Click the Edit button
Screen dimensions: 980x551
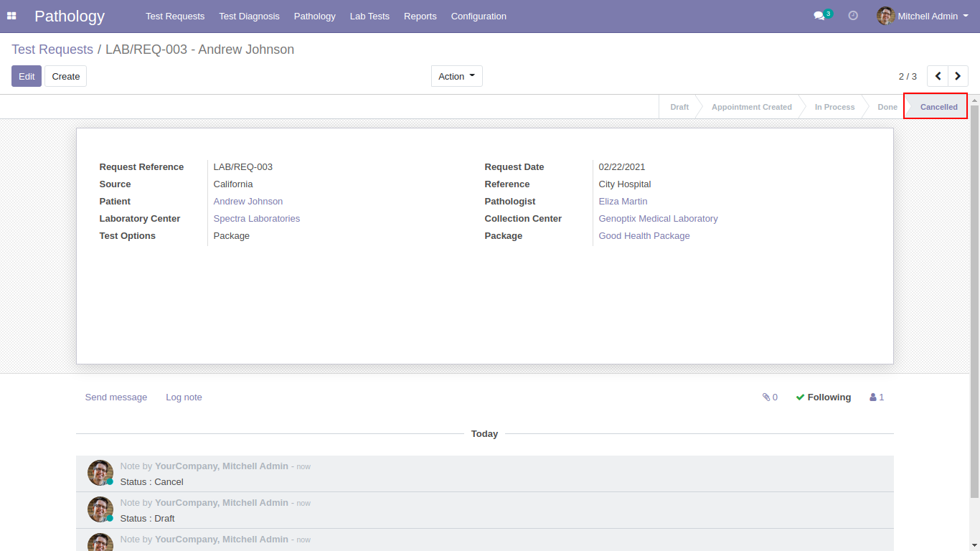(27, 76)
